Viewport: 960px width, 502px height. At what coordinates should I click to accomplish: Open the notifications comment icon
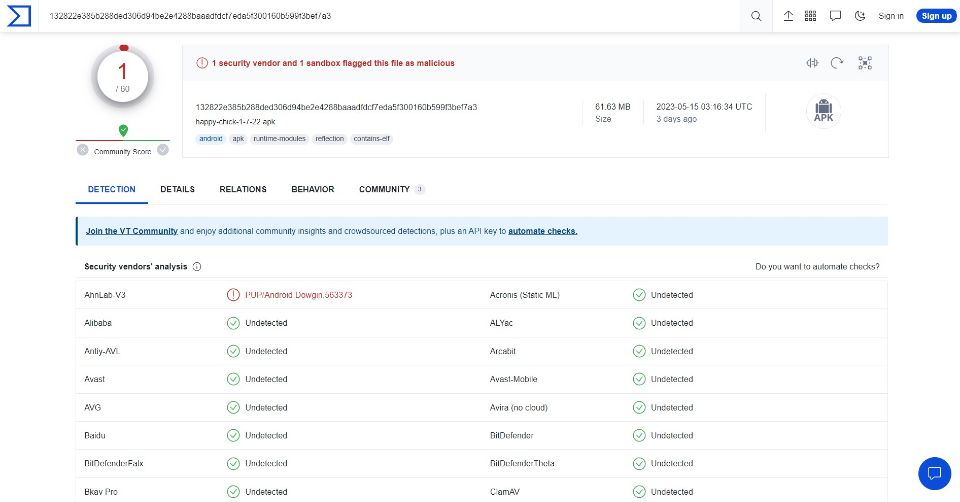click(x=835, y=16)
